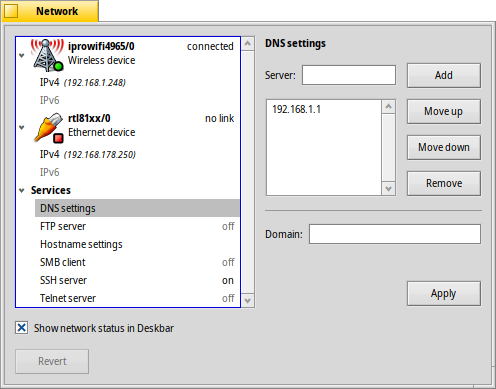Click DNS server list scroll up arrow
Screen dimensions: 496x389
tap(388, 107)
